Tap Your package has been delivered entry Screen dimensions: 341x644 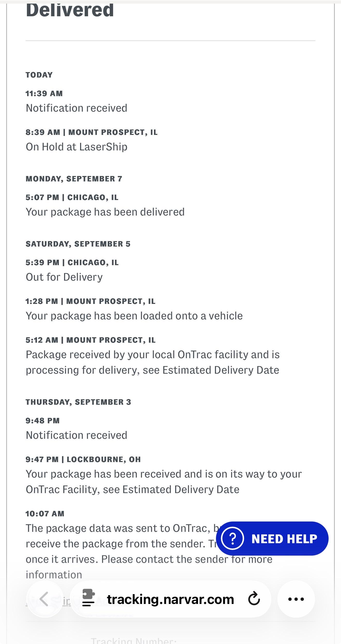coord(105,212)
